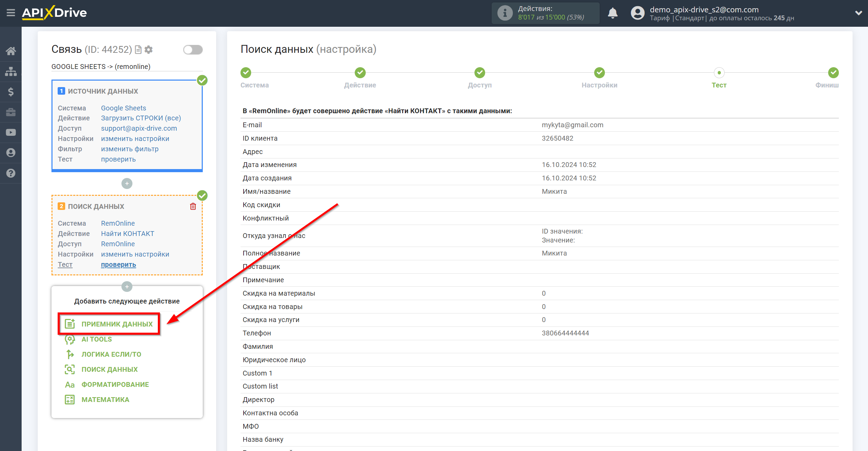
Task: Click the Полное название value Микита
Action: pos(554,253)
